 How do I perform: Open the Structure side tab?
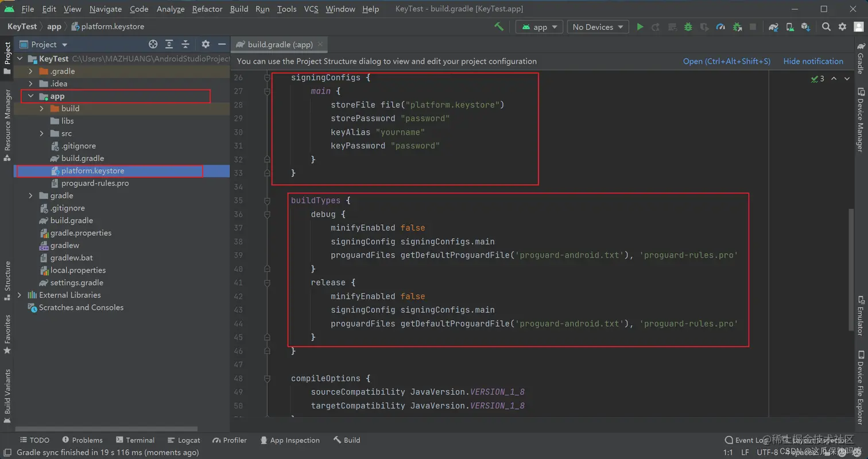7,281
